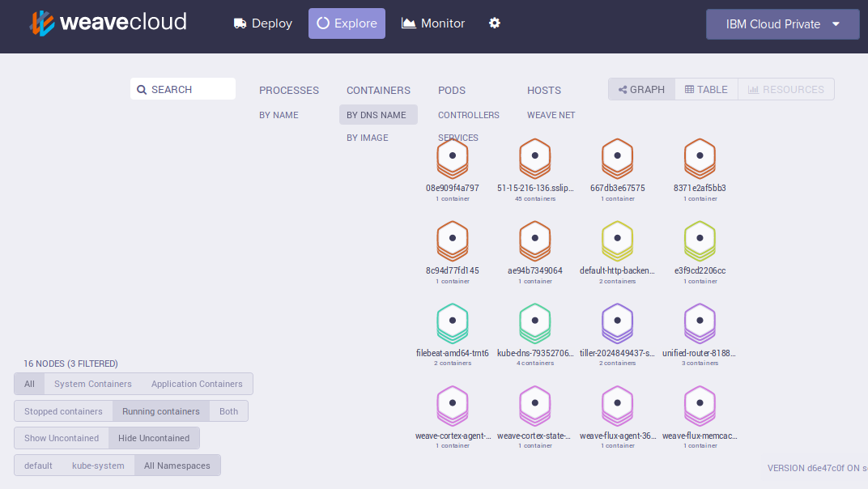Select the weave-flux-agent node
The height and width of the screenshot is (489, 868).
tap(617, 406)
